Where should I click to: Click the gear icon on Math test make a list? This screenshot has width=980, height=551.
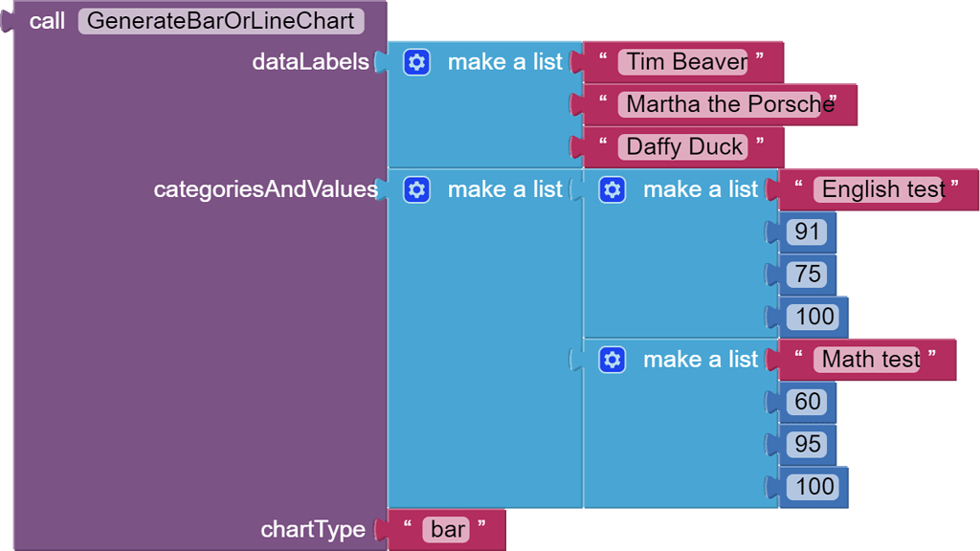click(612, 360)
